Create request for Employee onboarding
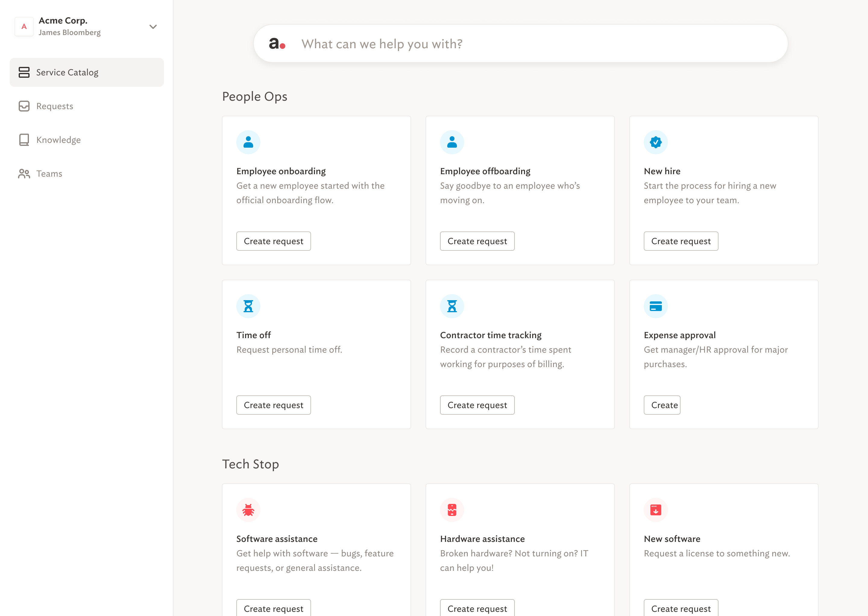Screen dimensions: 868x616 coord(273,241)
